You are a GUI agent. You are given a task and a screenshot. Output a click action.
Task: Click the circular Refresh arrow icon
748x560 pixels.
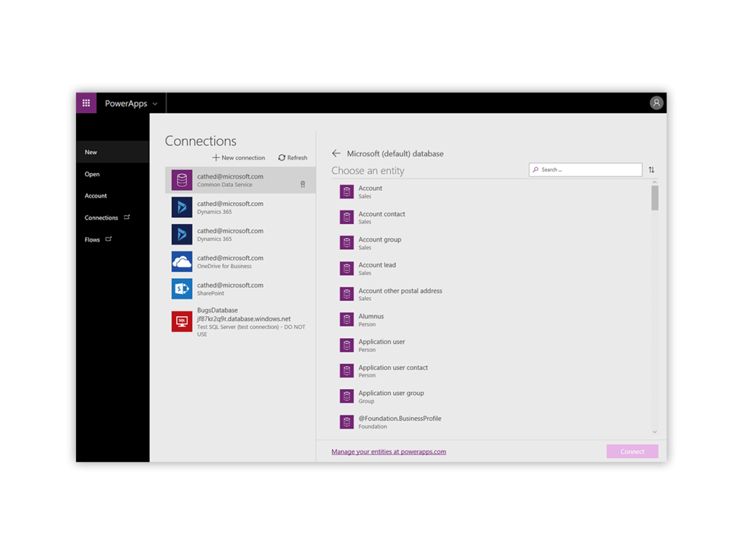pyautogui.click(x=281, y=158)
